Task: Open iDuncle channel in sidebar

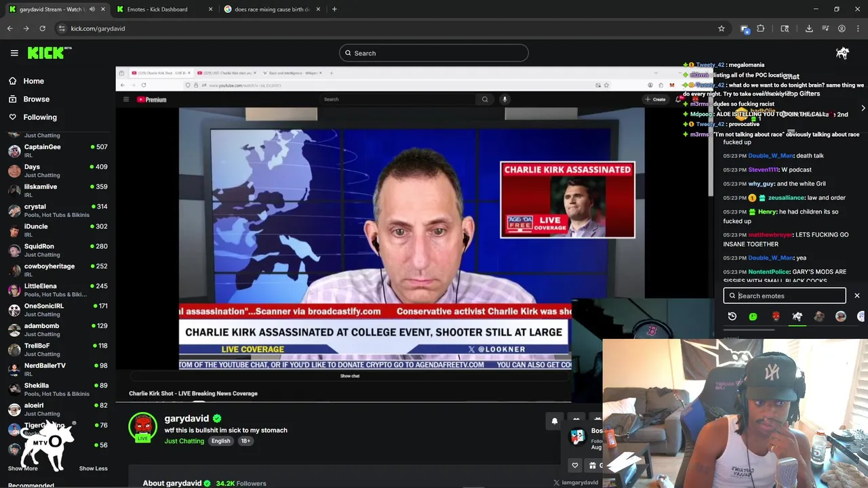Action: pos(58,230)
